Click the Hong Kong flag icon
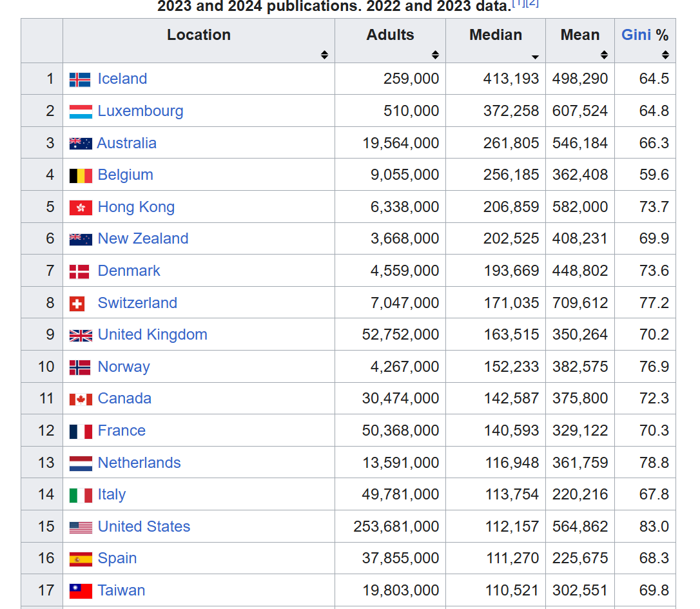 (81, 208)
